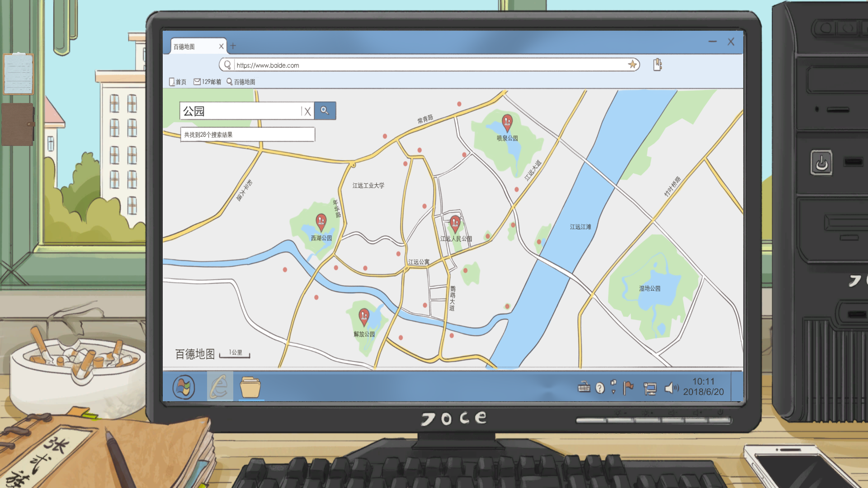Click the 公园 map search input field
868x488 pixels.
tap(240, 111)
